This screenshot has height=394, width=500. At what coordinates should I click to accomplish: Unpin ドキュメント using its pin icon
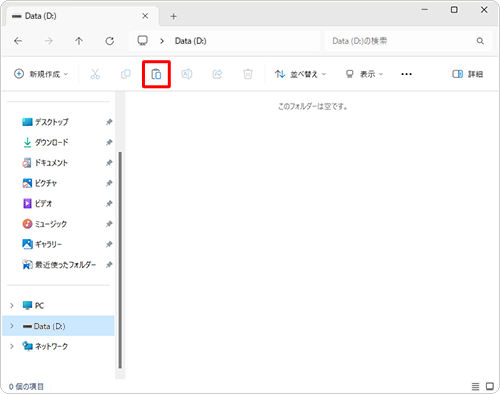(x=109, y=163)
